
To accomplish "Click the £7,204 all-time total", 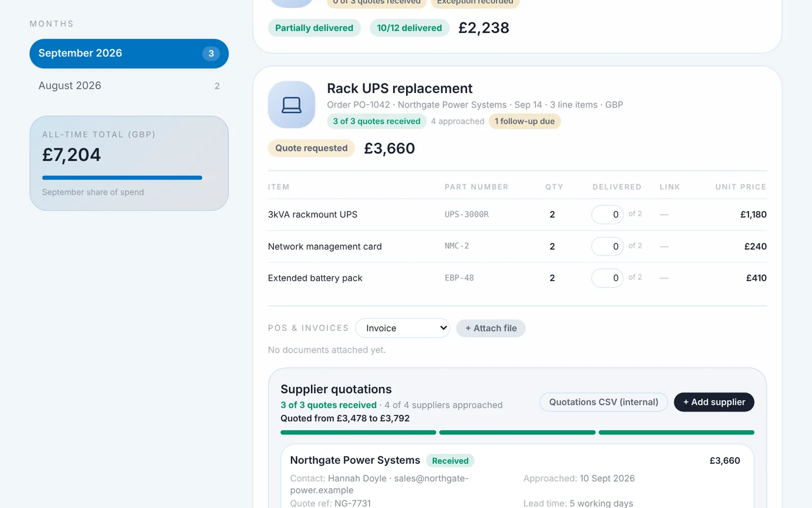I will point(72,155).
